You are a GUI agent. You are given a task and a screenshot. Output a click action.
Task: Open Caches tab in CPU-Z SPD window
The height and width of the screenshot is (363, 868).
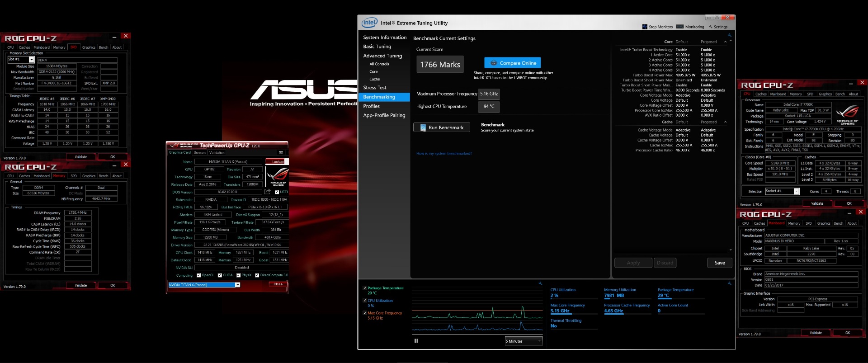(24, 47)
